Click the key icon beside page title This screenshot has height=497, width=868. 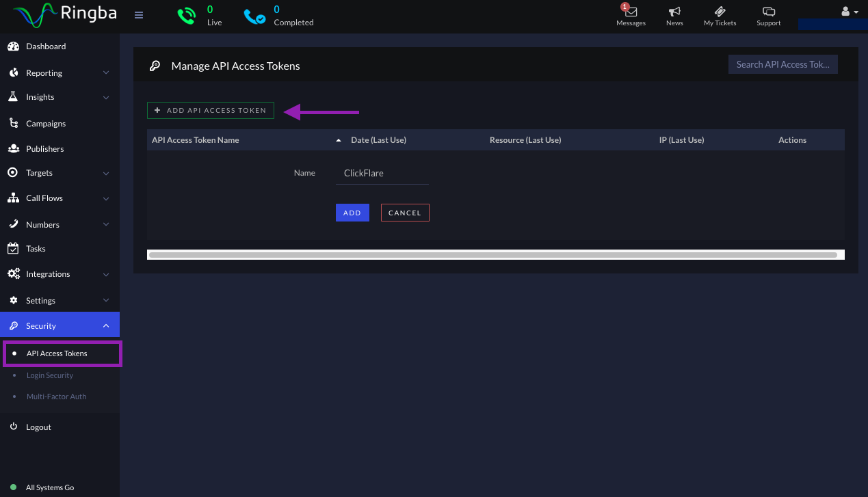[155, 66]
